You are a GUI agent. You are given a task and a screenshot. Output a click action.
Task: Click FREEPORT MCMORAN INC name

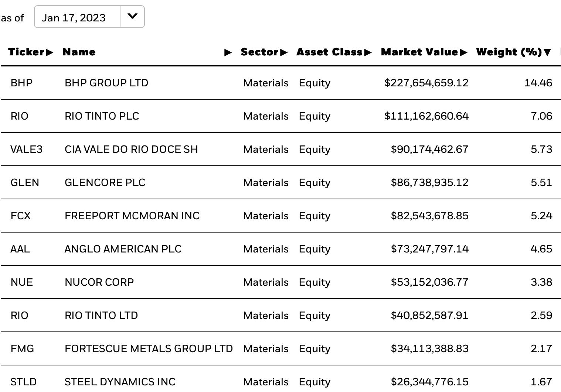pos(132,216)
